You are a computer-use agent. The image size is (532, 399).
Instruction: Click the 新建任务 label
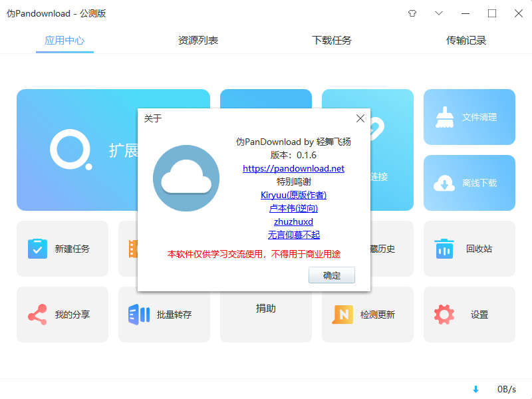[x=72, y=249]
